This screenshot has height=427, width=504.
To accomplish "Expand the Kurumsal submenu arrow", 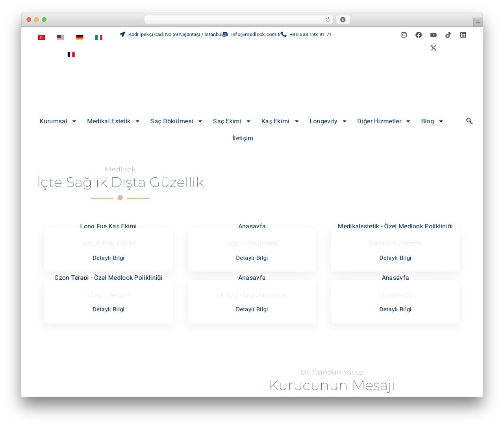I will pyautogui.click(x=74, y=121).
